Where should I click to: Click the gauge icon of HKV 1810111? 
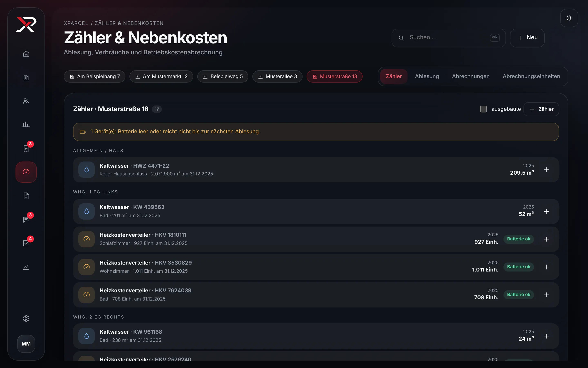(87, 239)
